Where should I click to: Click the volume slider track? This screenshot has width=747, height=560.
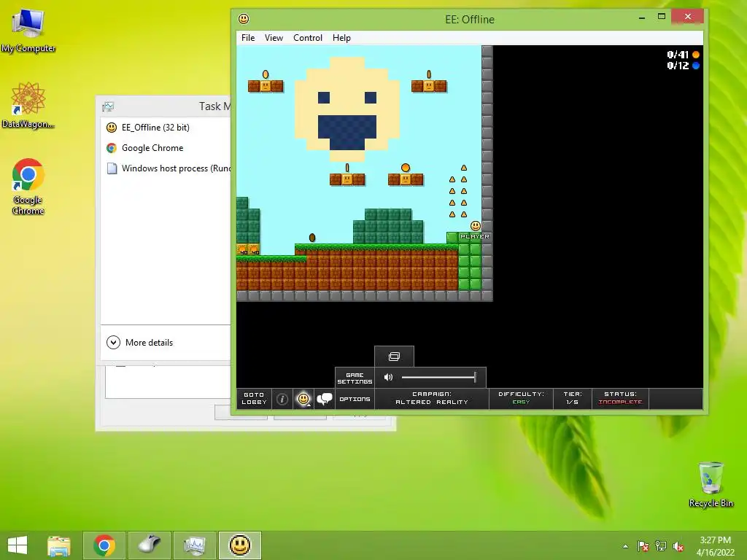438,377
